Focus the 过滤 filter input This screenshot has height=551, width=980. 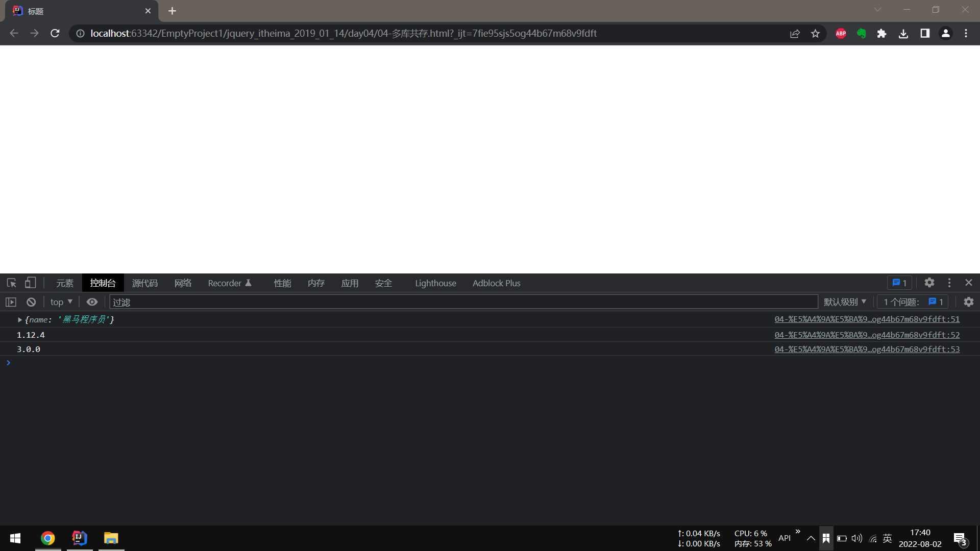point(463,302)
